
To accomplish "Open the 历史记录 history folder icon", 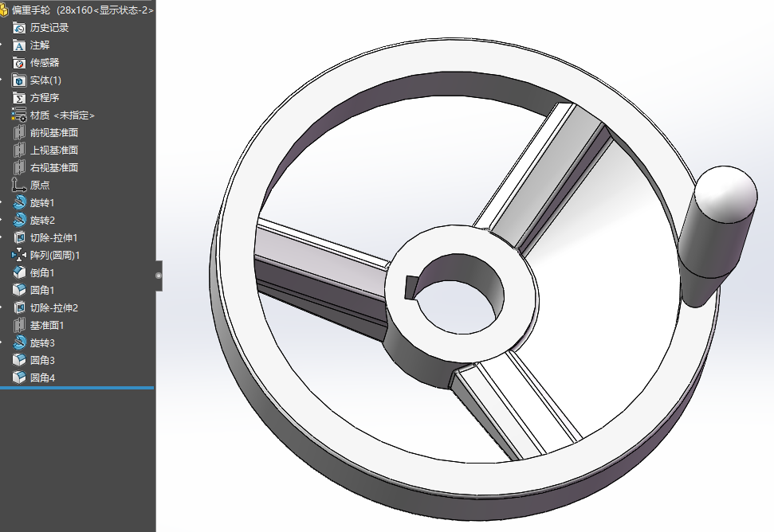I will click(19, 28).
